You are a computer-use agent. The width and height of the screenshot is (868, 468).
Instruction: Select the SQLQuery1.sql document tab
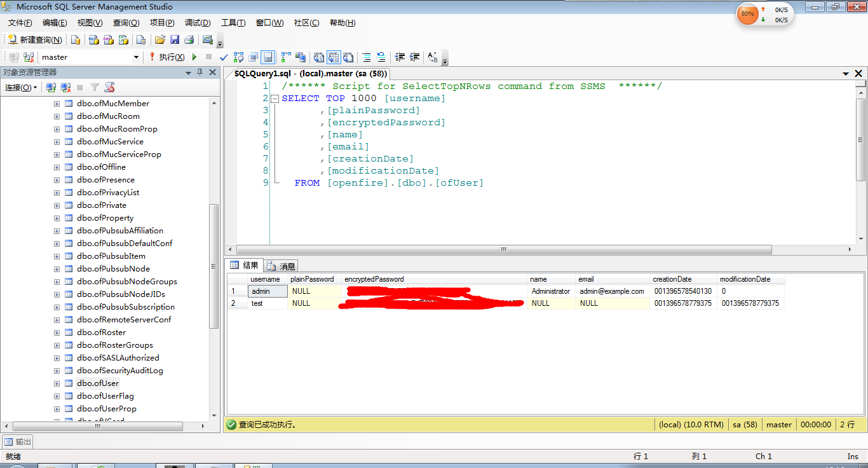click(310, 74)
